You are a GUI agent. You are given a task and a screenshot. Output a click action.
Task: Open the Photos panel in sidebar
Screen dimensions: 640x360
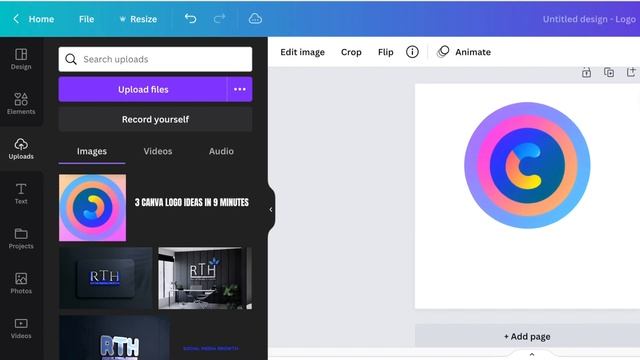coord(21,283)
